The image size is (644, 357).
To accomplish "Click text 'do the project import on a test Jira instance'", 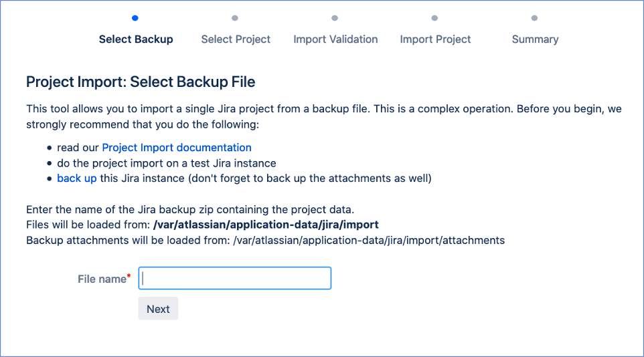I will [x=166, y=163].
